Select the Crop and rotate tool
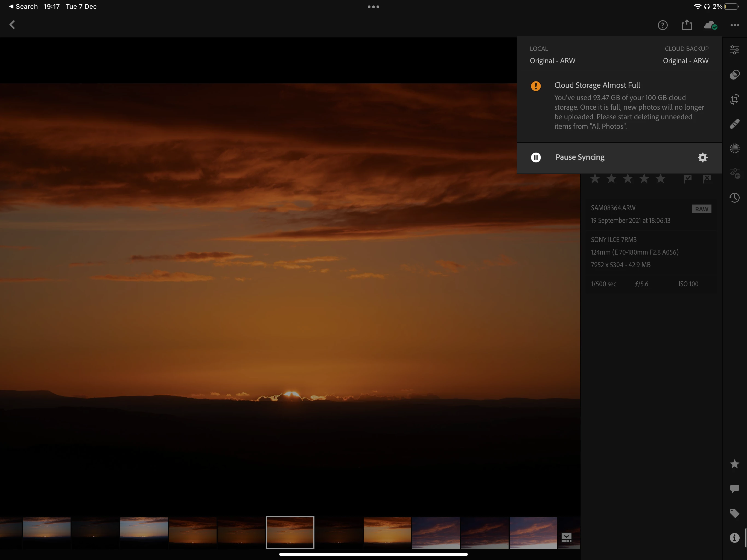 tap(734, 99)
